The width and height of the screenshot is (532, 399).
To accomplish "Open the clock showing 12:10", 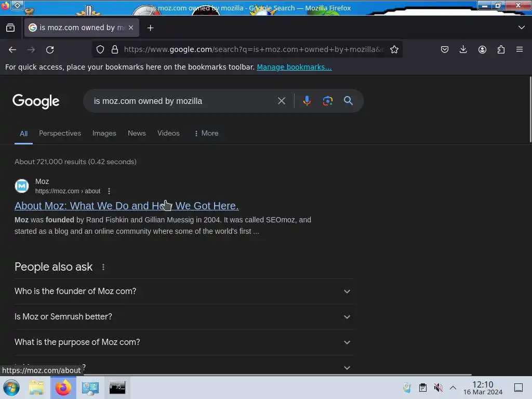I will pyautogui.click(x=483, y=388).
